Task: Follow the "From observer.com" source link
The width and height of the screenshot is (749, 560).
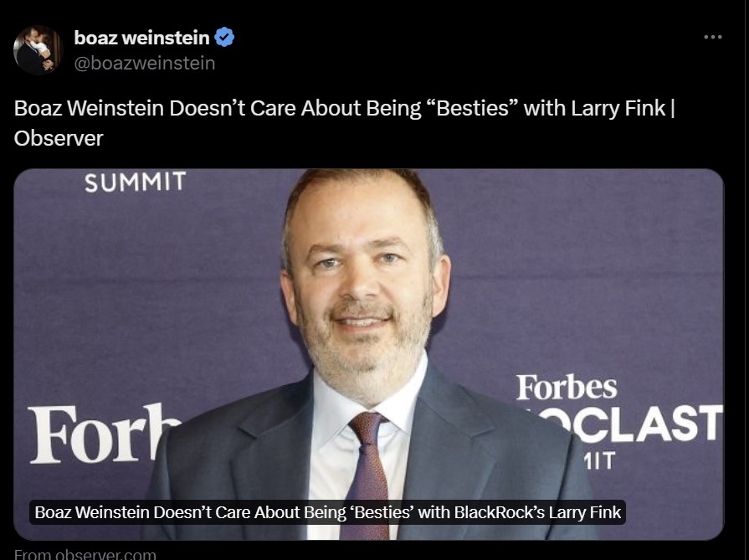Action: [85, 553]
